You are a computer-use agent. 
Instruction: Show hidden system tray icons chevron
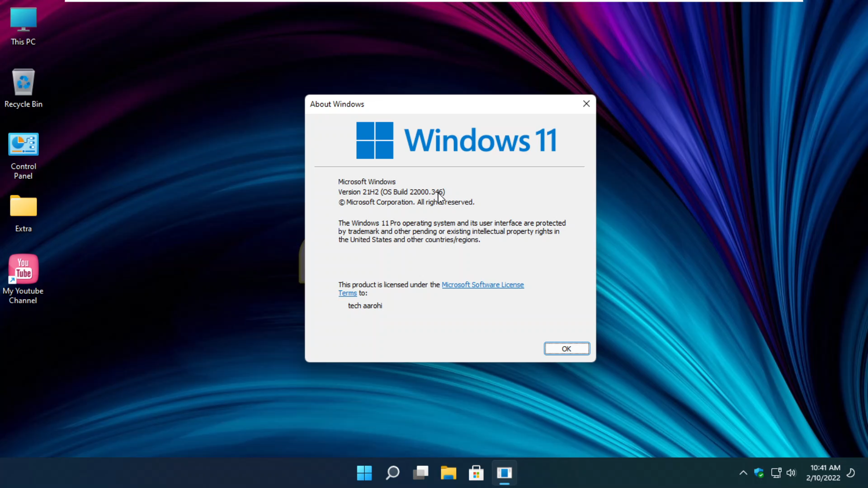coord(743,473)
